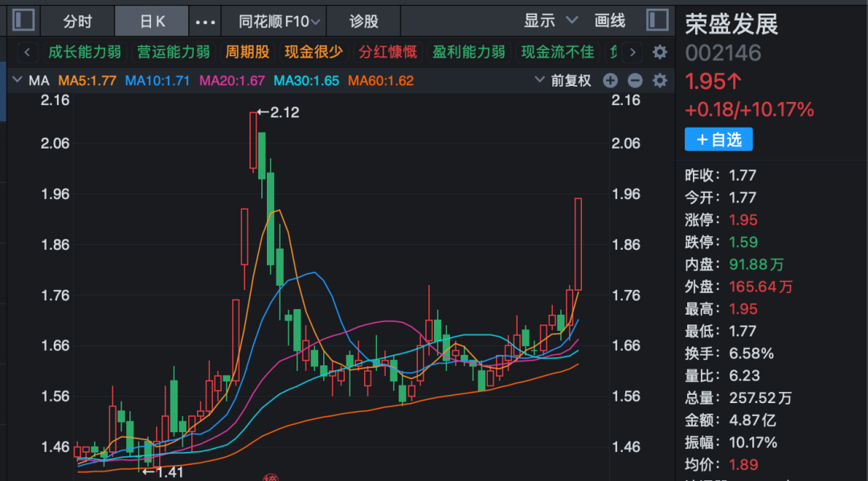Add stock via +自选 button
The image size is (868, 481).
(719, 140)
